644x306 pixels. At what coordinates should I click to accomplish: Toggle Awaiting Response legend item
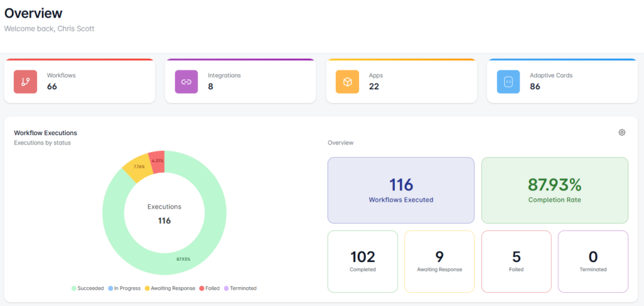(x=170, y=288)
